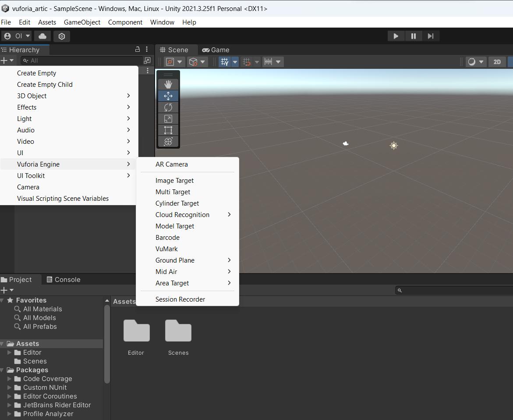Screen dimensions: 513x420
Task: Select the Rect transform tool
Action: [x=168, y=130]
